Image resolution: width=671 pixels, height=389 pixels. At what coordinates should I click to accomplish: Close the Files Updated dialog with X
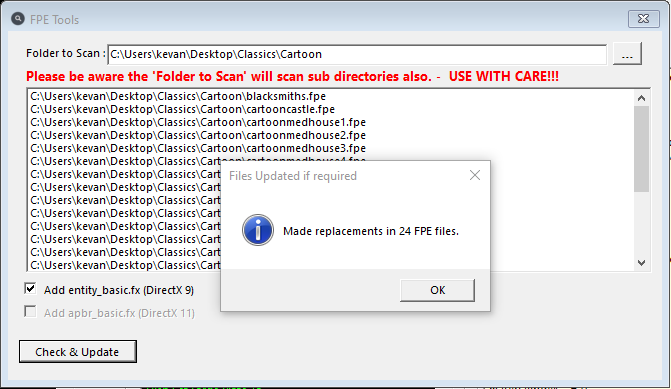click(475, 175)
